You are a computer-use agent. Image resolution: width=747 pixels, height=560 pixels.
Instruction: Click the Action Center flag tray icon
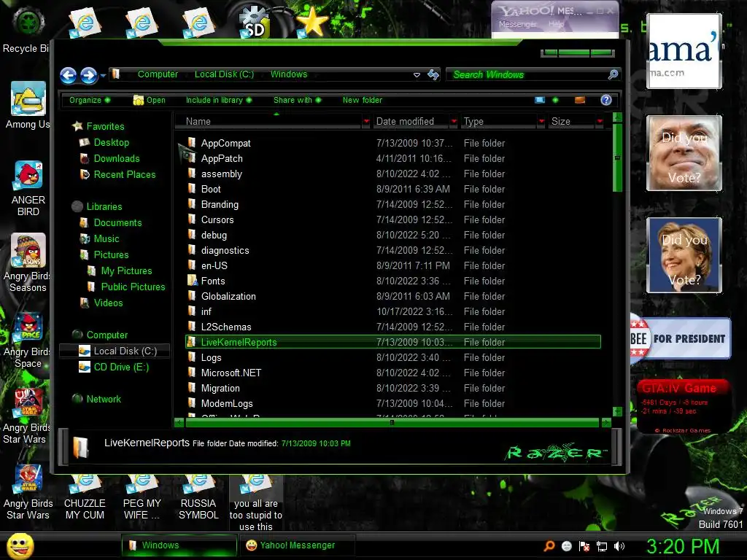pos(584,546)
